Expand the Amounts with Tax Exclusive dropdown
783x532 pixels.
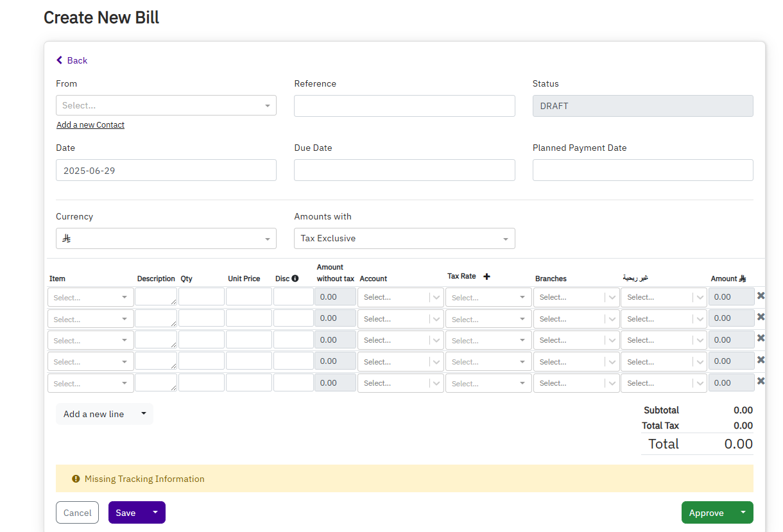404,238
